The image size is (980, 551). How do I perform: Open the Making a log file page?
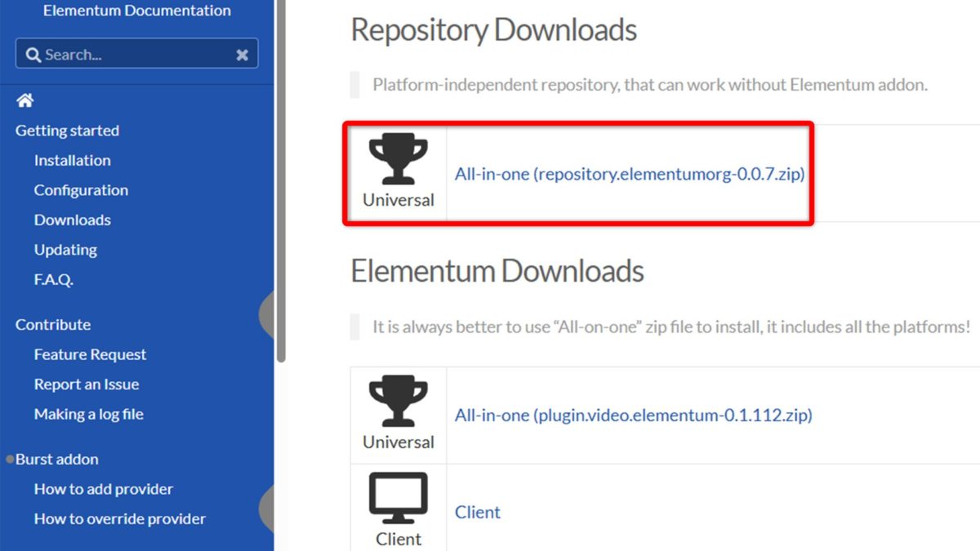pyautogui.click(x=88, y=414)
